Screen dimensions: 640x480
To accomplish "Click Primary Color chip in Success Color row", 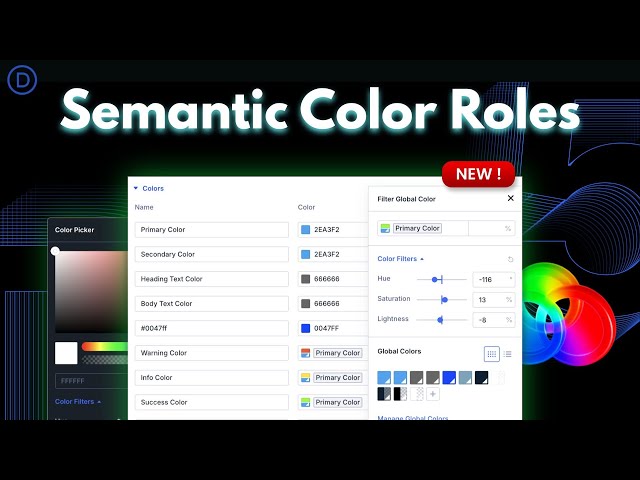I will (338, 402).
